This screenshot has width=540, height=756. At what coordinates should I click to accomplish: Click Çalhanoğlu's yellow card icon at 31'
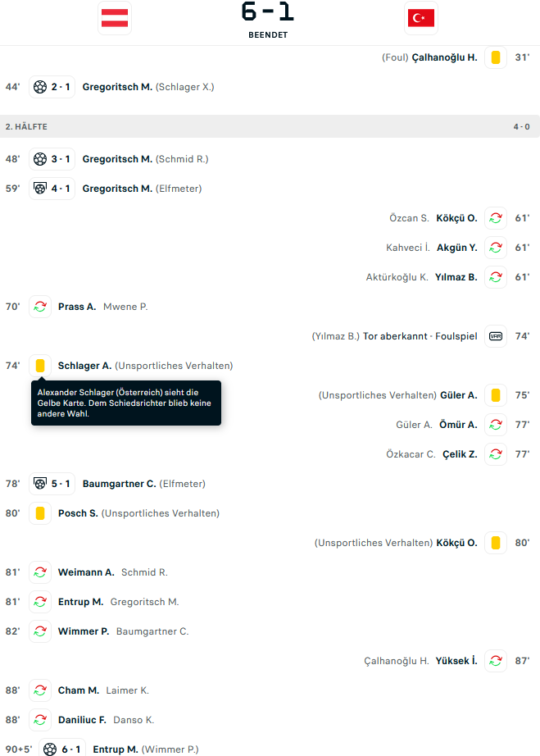point(496,57)
